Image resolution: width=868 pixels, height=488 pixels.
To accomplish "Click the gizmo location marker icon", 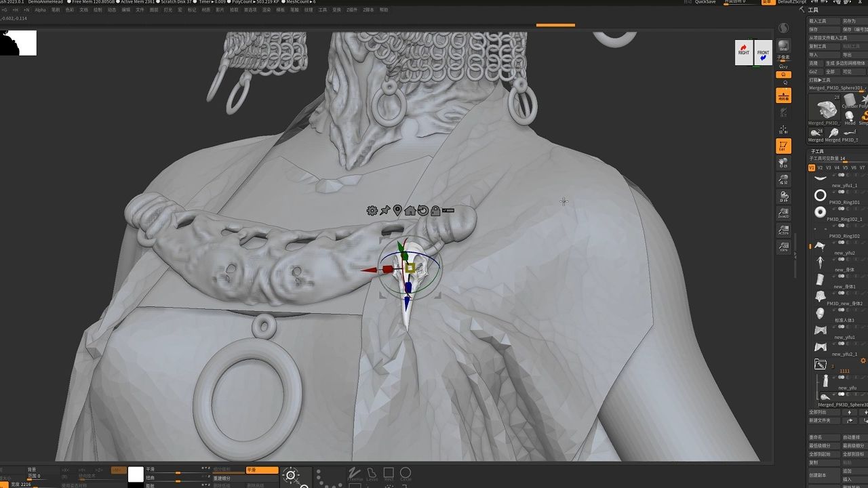I will tap(397, 211).
